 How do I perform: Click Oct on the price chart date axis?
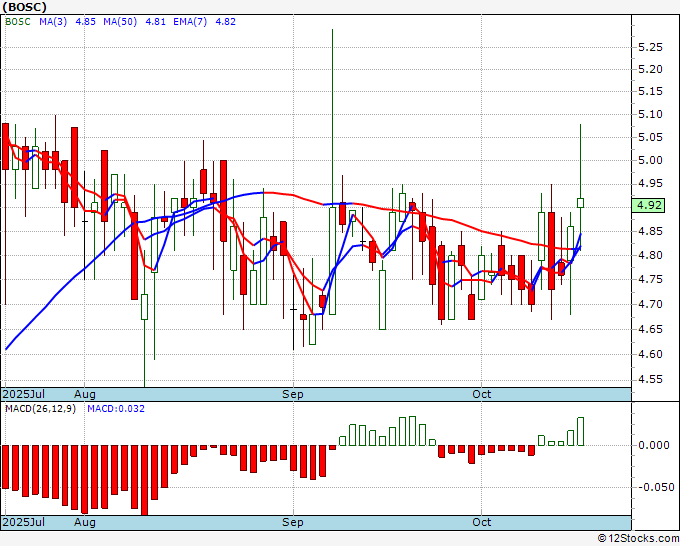point(482,394)
